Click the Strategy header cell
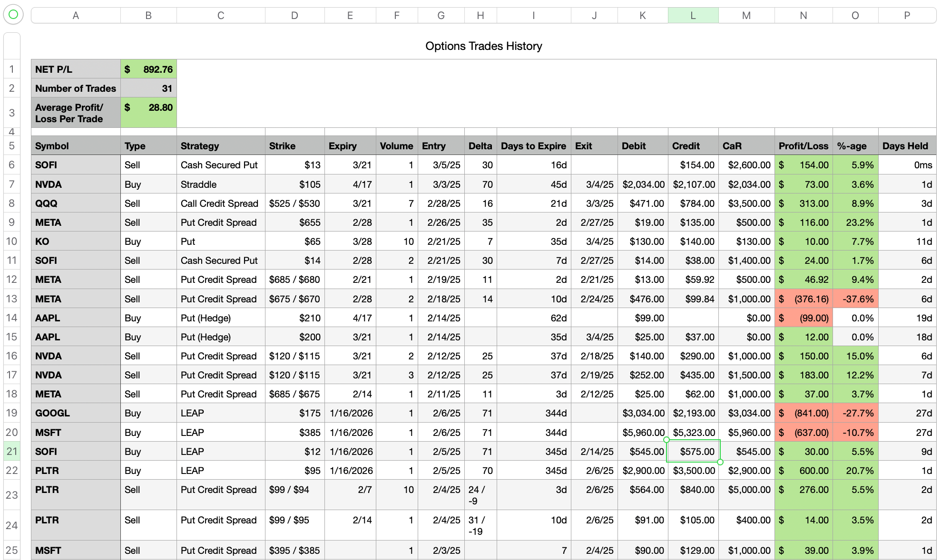 (x=221, y=146)
